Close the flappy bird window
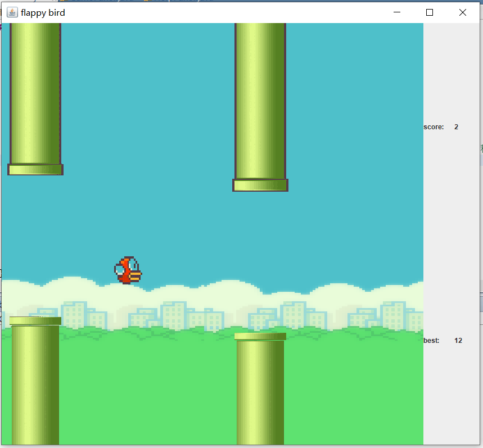483x448 pixels. (x=462, y=12)
